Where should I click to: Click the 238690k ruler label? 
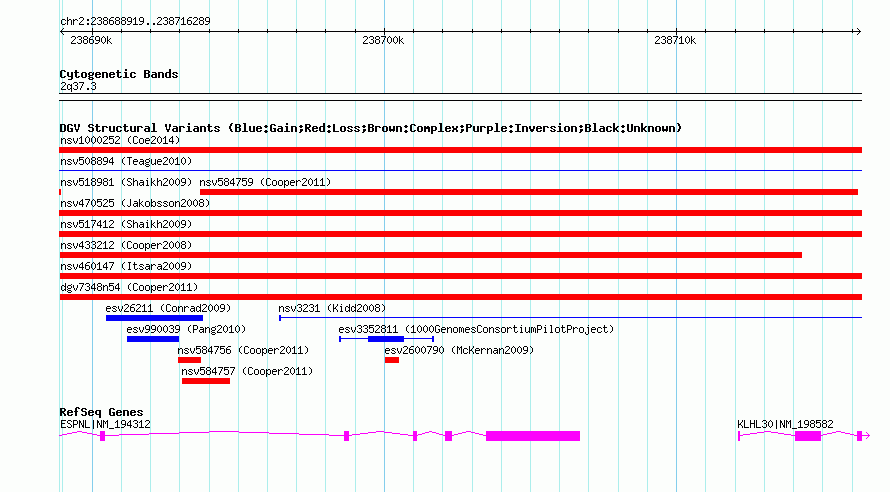91,40
